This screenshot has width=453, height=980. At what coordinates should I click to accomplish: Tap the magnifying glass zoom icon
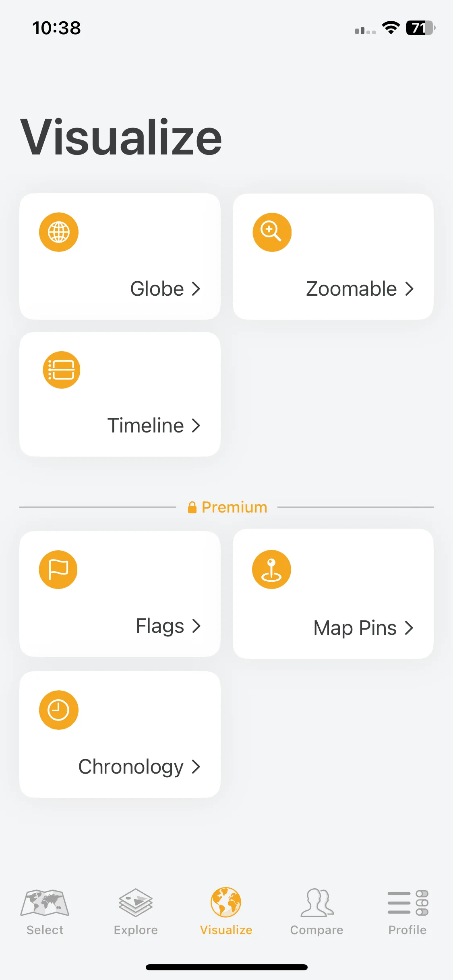point(272,232)
